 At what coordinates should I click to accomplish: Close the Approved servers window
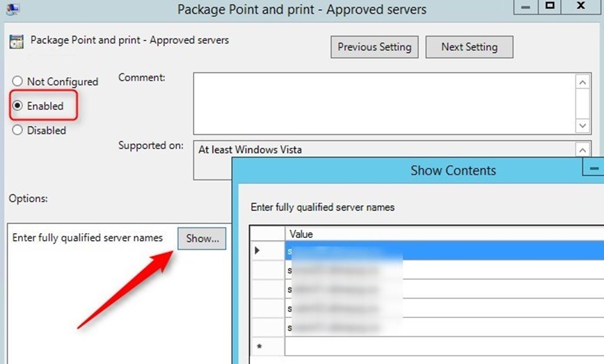point(581,7)
